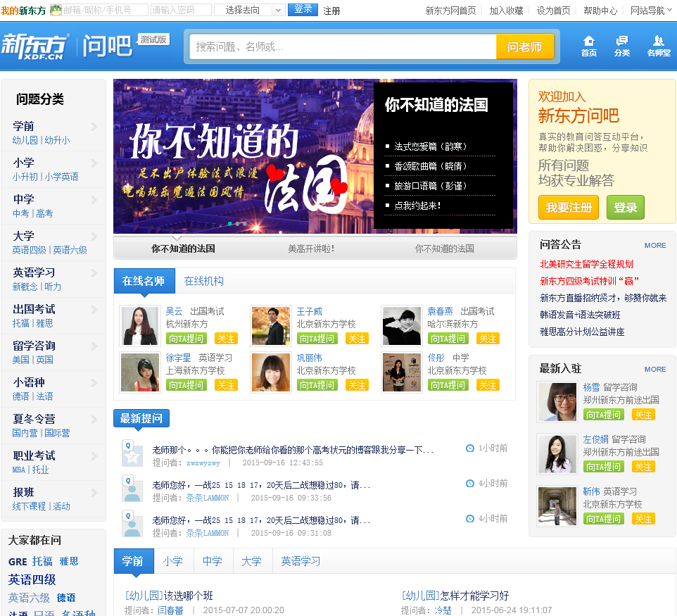677x616 pixels.
Task: Open banner link 法式恋爱篇（韵寒）
Action: click(x=431, y=146)
